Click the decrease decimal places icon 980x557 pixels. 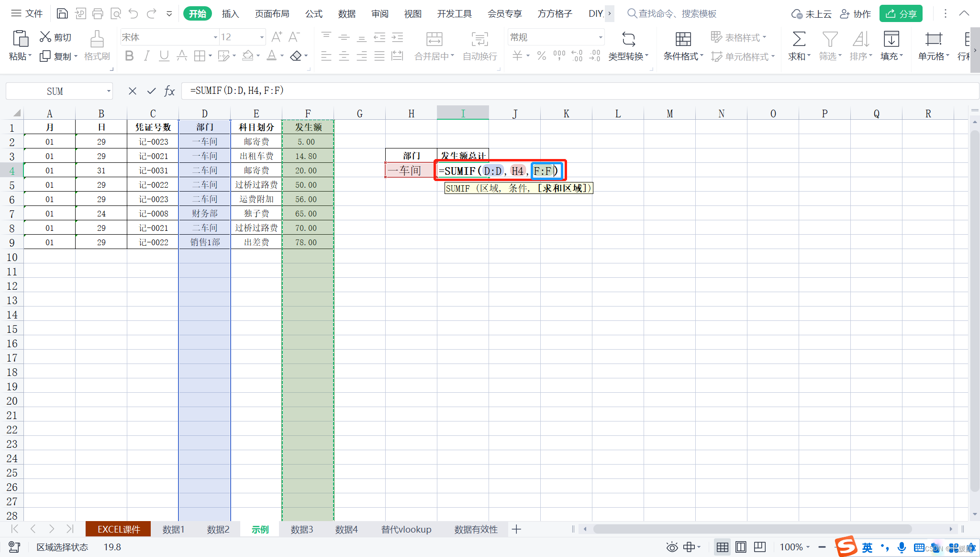tap(594, 56)
